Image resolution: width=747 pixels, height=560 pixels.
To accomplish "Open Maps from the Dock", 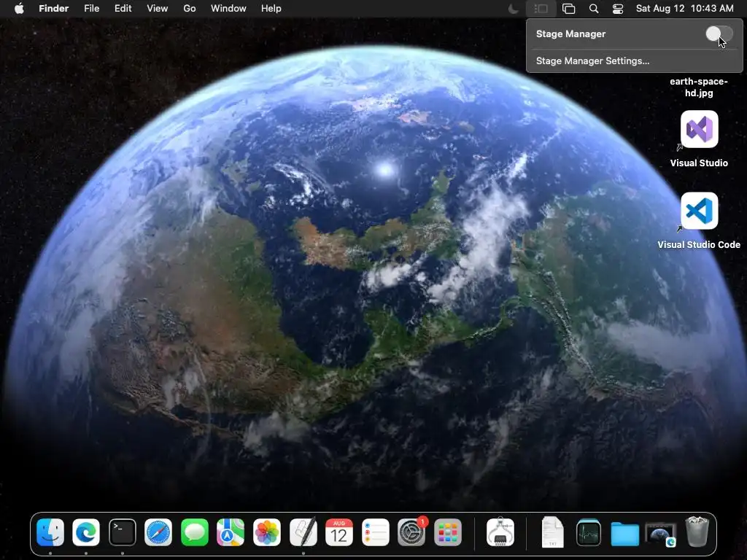I will [231, 532].
